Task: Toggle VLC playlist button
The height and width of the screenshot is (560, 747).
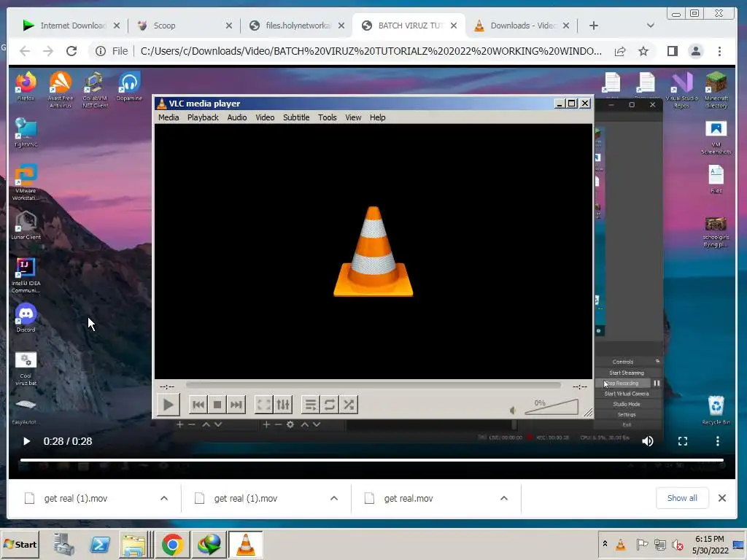Action: coord(311,405)
